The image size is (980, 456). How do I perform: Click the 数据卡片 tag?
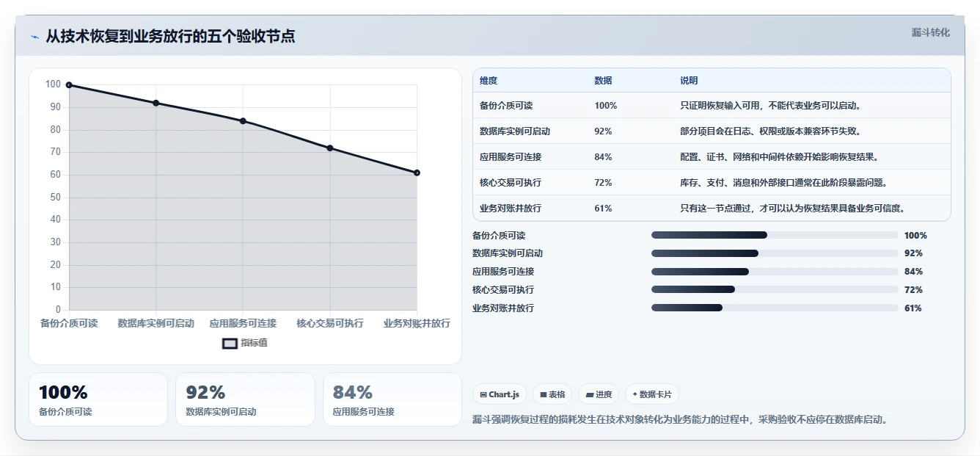652,394
